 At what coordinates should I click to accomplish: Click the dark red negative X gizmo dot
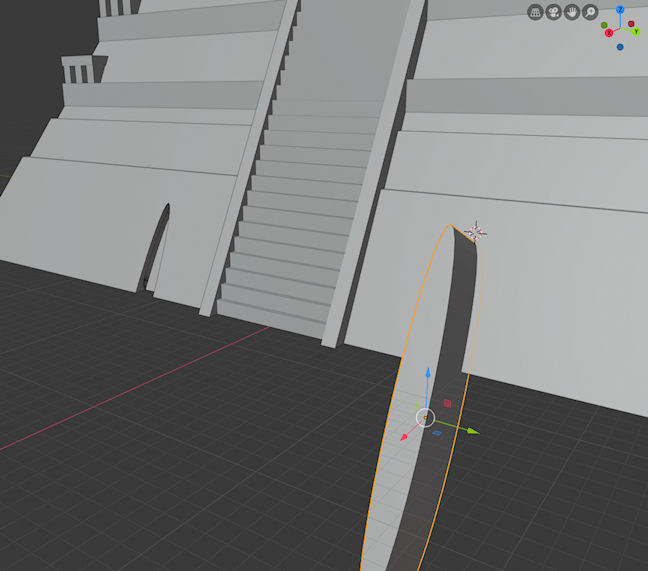(x=631, y=23)
